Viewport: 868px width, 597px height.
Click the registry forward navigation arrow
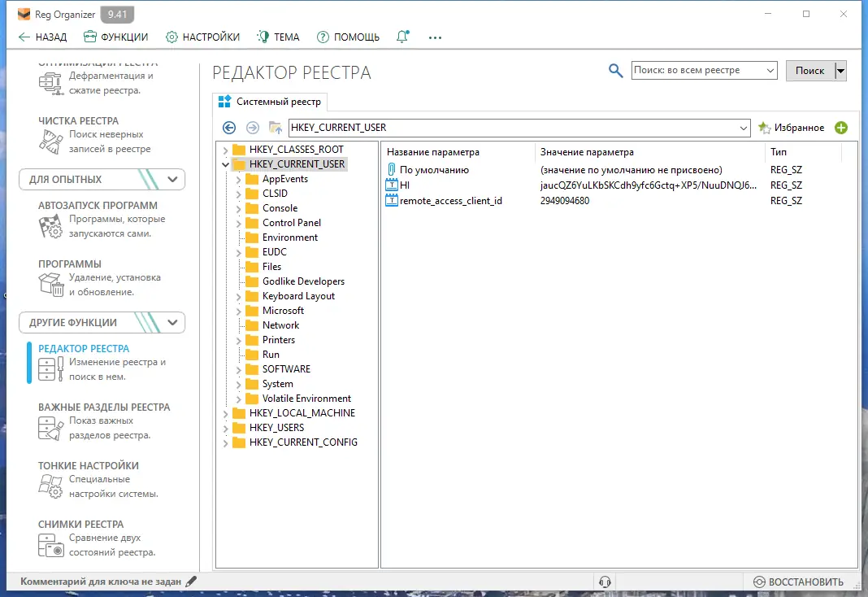pyautogui.click(x=253, y=128)
